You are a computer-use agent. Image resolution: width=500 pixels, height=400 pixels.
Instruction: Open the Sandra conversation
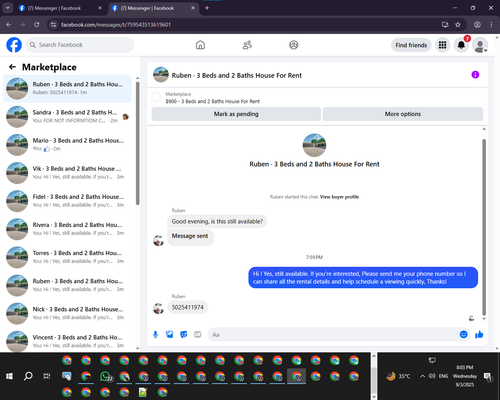click(x=67, y=117)
